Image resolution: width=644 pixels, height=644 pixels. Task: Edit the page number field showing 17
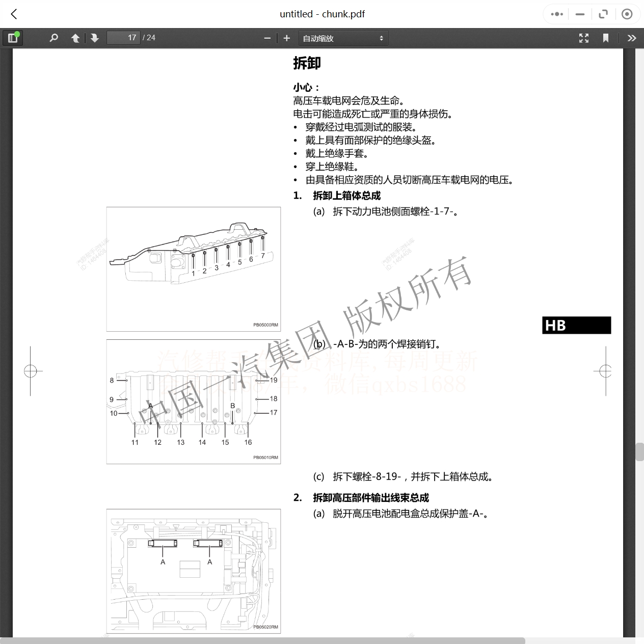[x=123, y=37]
